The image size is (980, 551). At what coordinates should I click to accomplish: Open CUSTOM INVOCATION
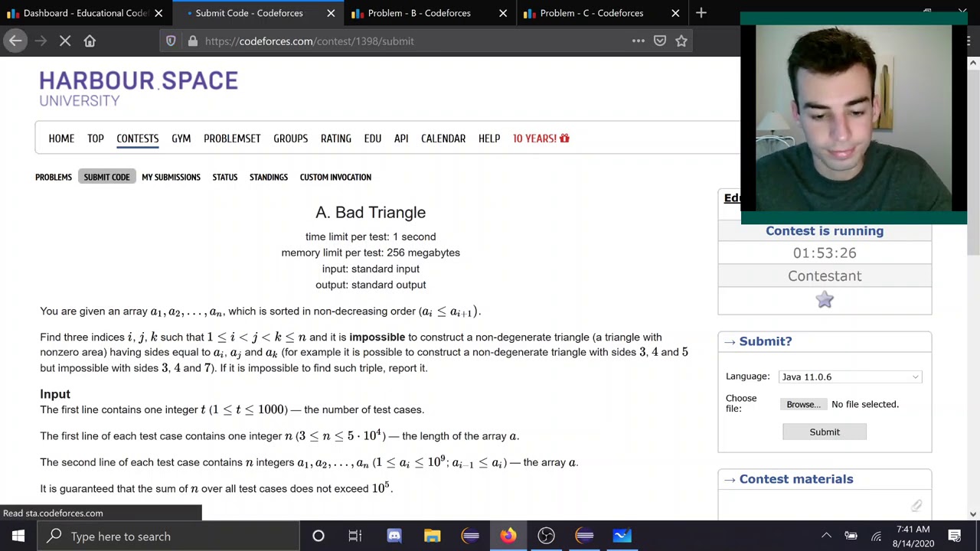pyautogui.click(x=335, y=177)
